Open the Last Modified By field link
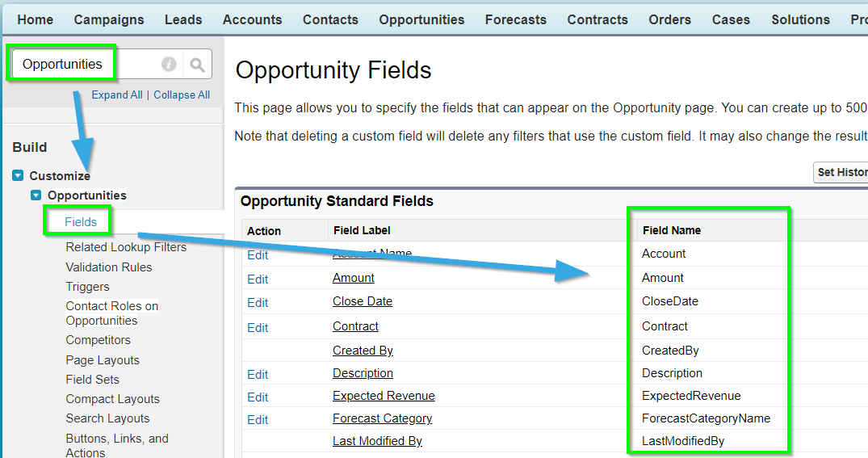The width and height of the screenshot is (868, 458). pos(377,441)
